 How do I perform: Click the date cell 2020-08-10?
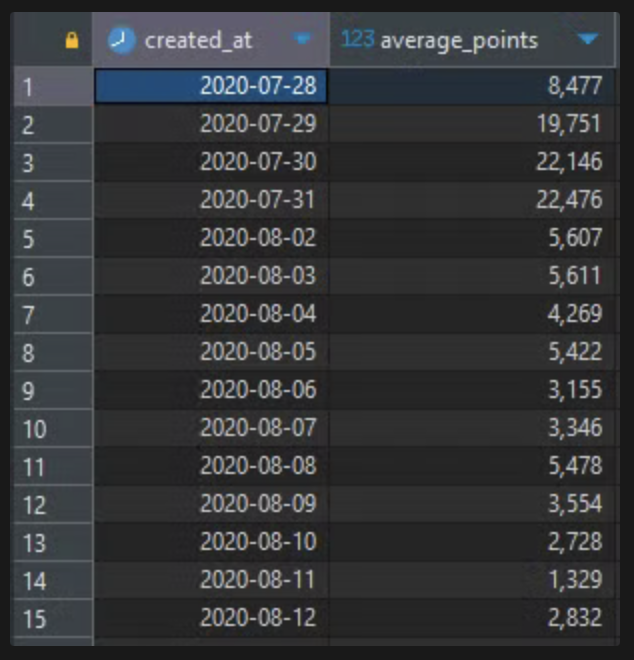211,541
